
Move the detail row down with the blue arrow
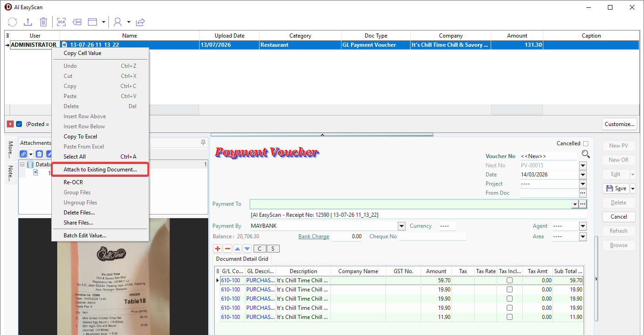(x=247, y=249)
